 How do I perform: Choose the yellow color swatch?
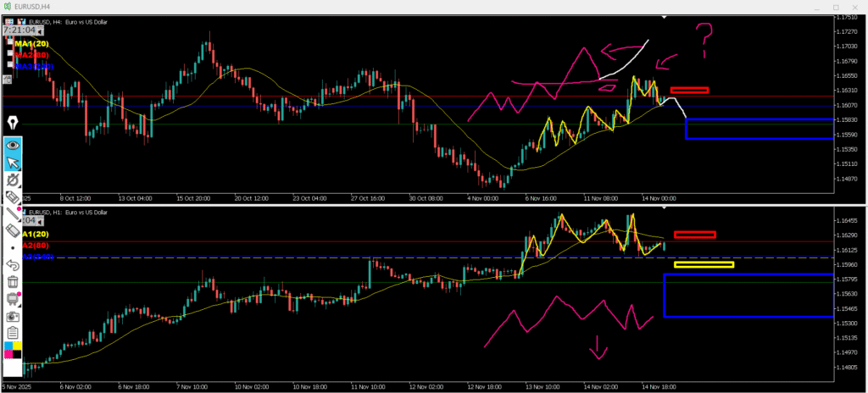[17, 346]
